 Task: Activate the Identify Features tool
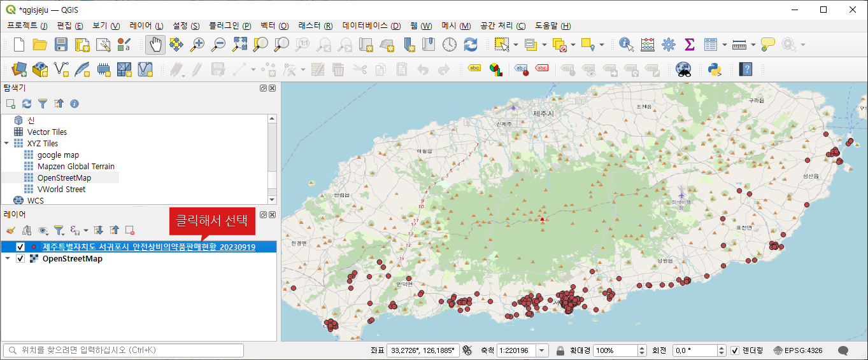[x=627, y=45]
